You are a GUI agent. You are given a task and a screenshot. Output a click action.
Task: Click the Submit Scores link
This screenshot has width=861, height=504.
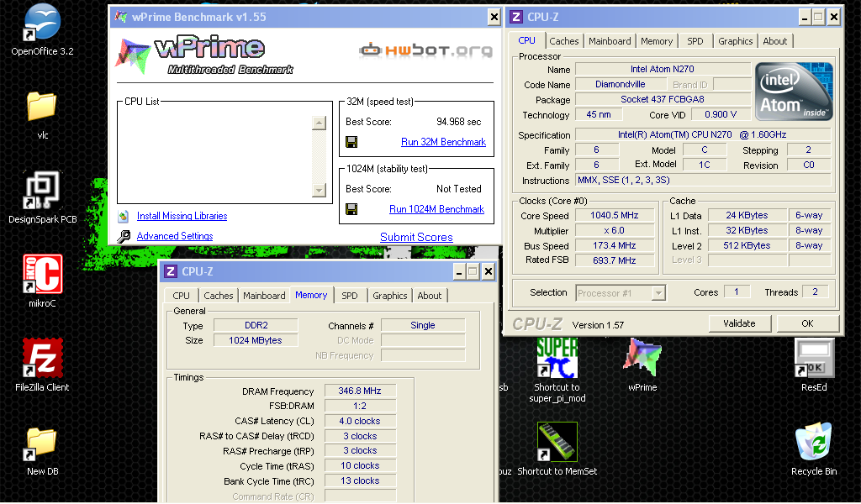click(x=416, y=238)
